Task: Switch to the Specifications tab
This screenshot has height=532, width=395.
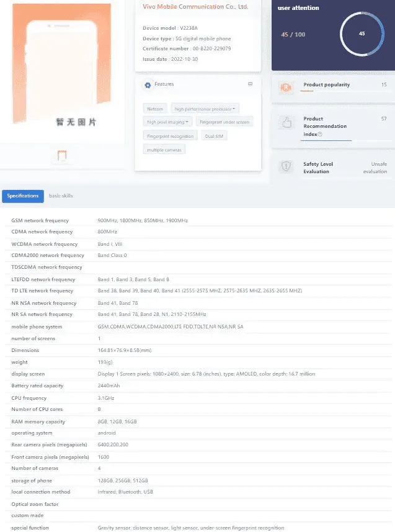Action: click(x=23, y=196)
